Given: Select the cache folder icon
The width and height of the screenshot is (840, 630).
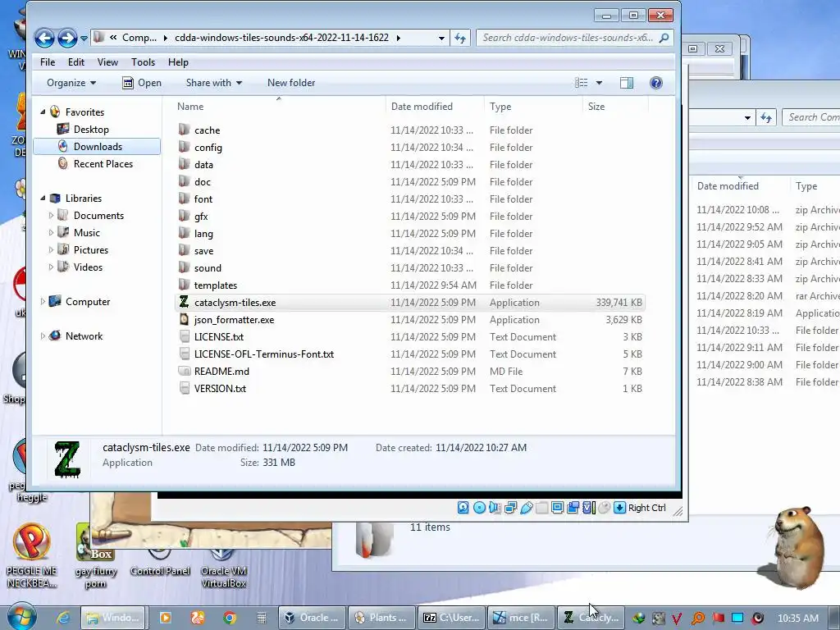Looking at the screenshot, I should pos(185,130).
